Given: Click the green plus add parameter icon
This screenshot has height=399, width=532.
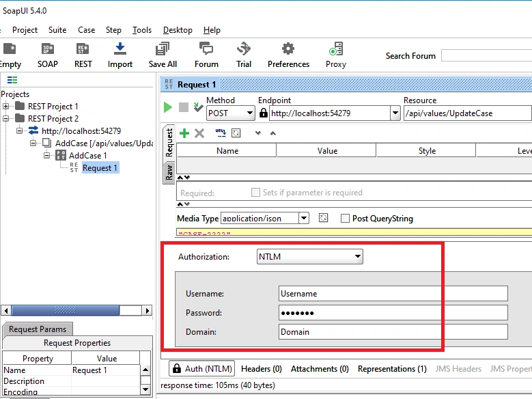Looking at the screenshot, I should 184,133.
